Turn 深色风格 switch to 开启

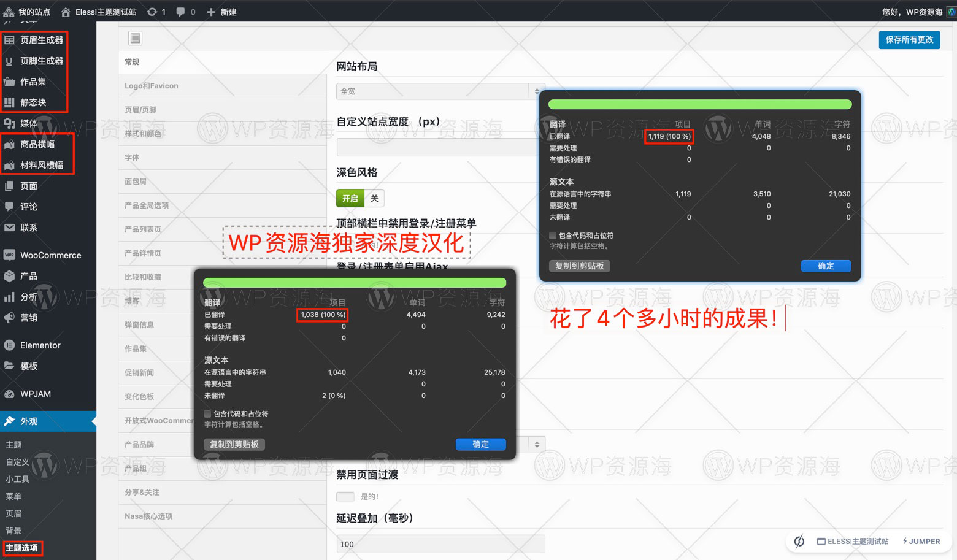pyautogui.click(x=350, y=198)
